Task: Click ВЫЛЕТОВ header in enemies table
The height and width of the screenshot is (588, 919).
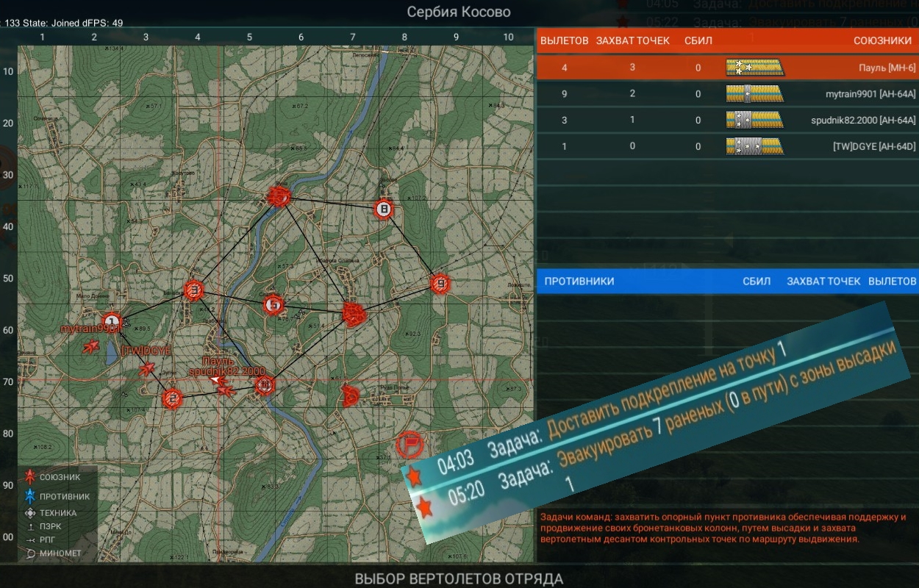Action: [x=893, y=281]
